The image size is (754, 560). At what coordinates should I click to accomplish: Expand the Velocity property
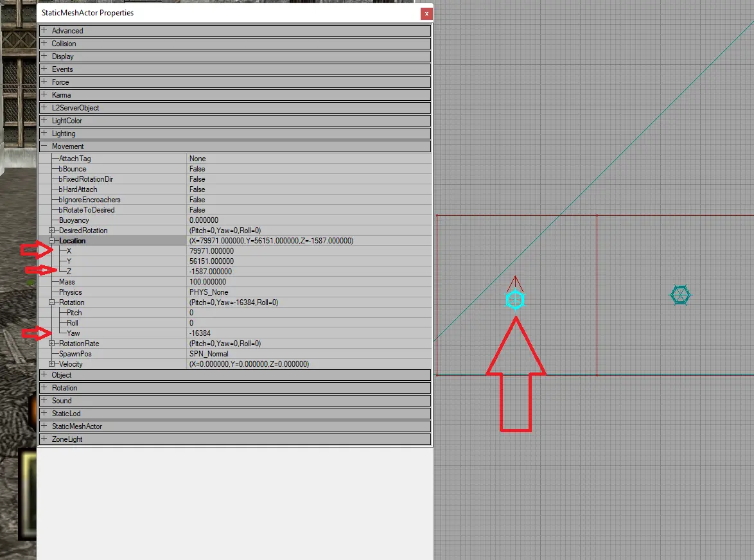click(52, 364)
